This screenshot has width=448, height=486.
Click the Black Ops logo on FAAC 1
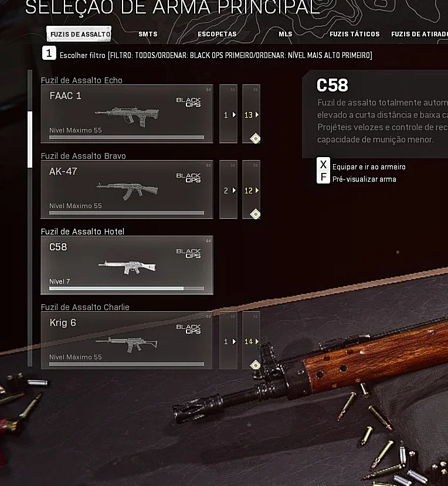[x=188, y=102]
